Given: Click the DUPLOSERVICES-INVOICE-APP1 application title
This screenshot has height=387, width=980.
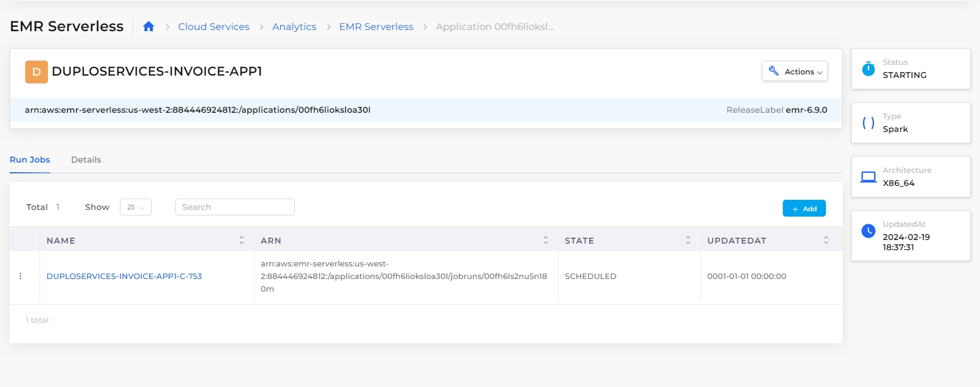Looking at the screenshot, I should pyautogui.click(x=157, y=71).
